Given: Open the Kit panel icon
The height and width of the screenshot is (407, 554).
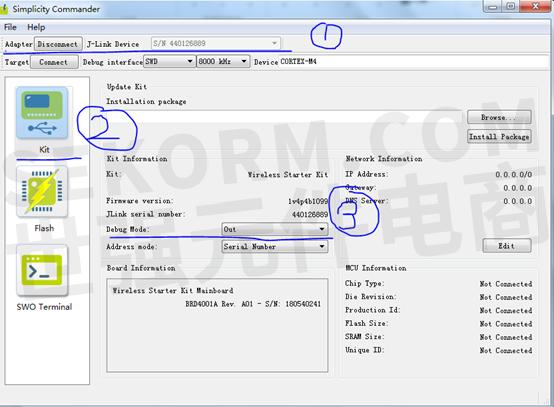Looking at the screenshot, I should (x=42, y=113).
